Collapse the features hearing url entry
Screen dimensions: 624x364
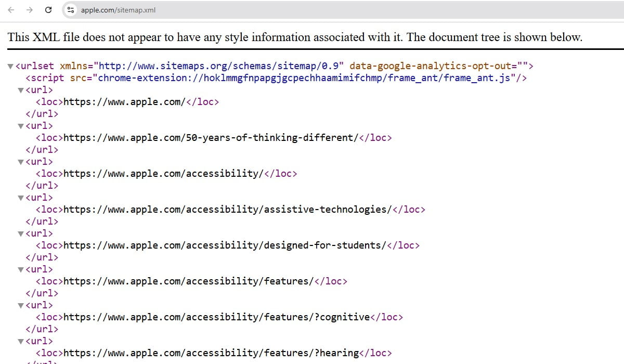20,341
